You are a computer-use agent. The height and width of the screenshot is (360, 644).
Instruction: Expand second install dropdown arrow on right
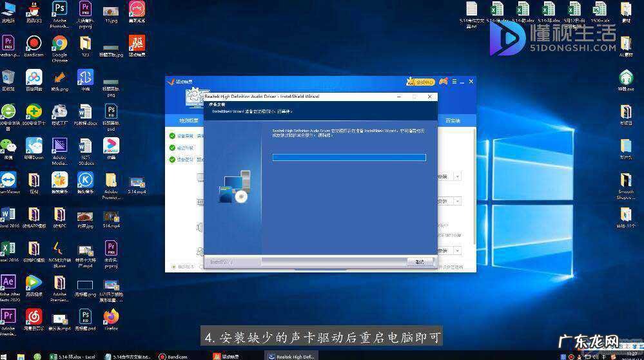pyautogui.click(x=458, y=202)
